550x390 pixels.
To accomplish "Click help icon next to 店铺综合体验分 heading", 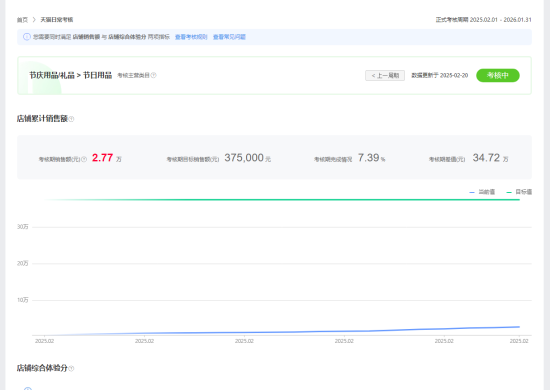I will point(72,368).
